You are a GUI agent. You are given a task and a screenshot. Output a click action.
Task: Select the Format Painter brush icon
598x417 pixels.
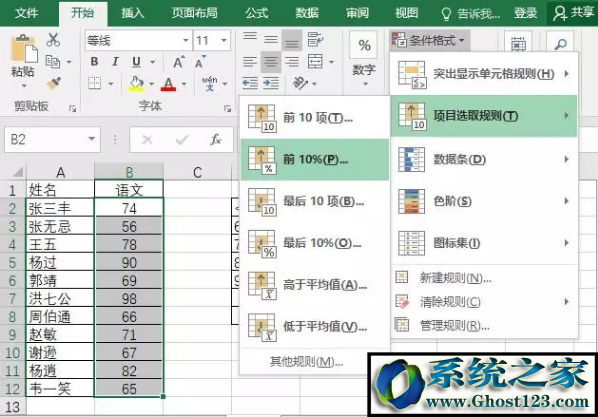point(54,83)
